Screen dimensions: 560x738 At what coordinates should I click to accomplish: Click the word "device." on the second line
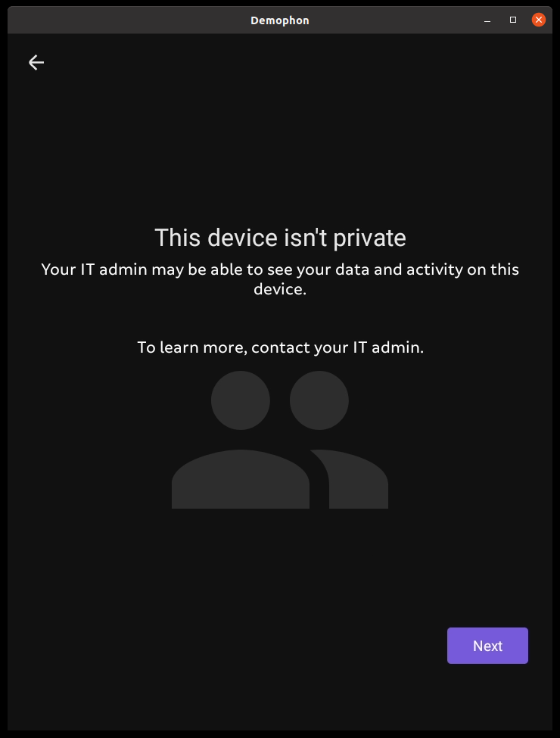point(280,288)
